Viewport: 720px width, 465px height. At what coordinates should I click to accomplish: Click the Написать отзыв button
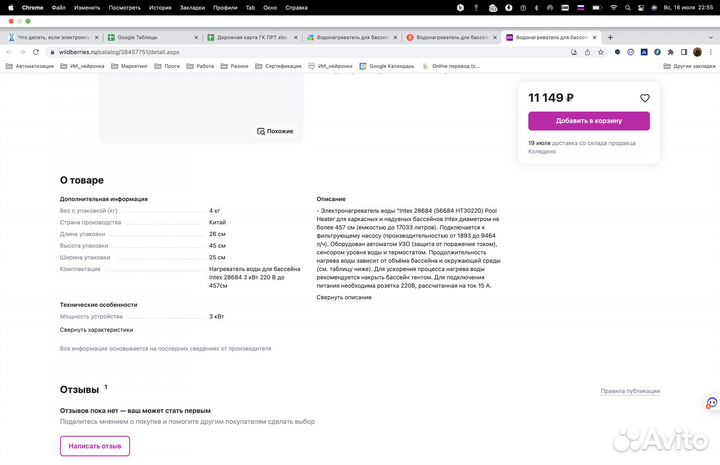94,446
